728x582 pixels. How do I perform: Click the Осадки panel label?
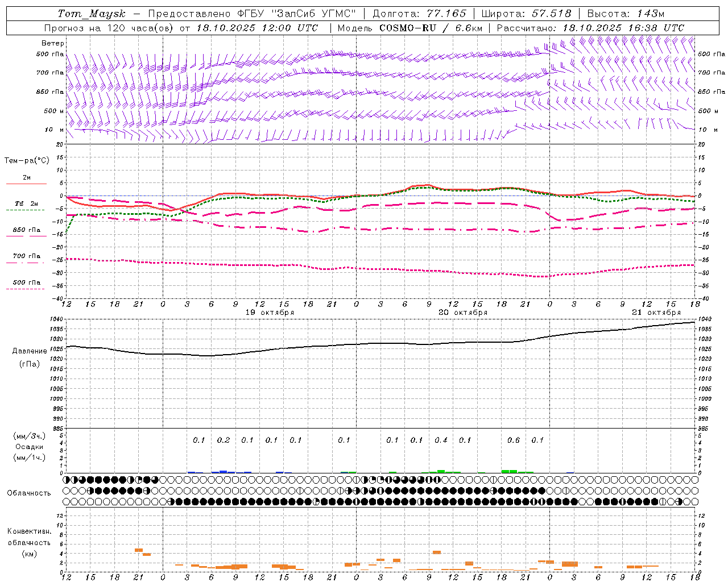click(x=30, y=447)
